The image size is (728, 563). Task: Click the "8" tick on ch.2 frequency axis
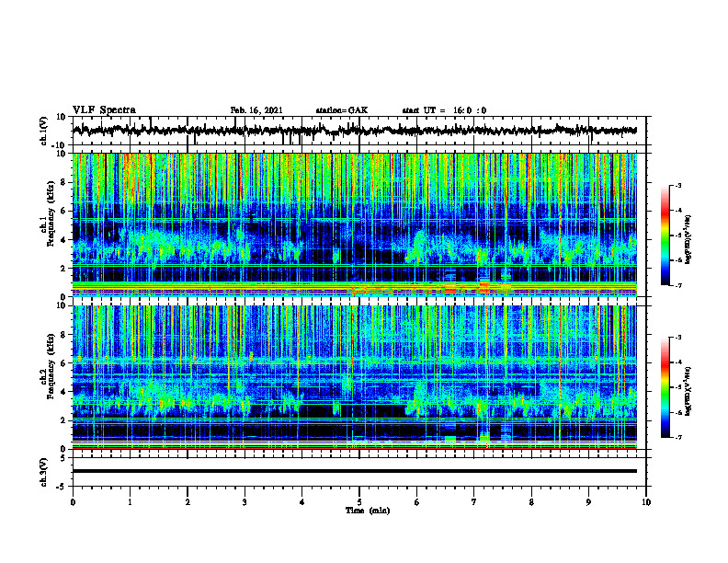click(x=63, y=335)
